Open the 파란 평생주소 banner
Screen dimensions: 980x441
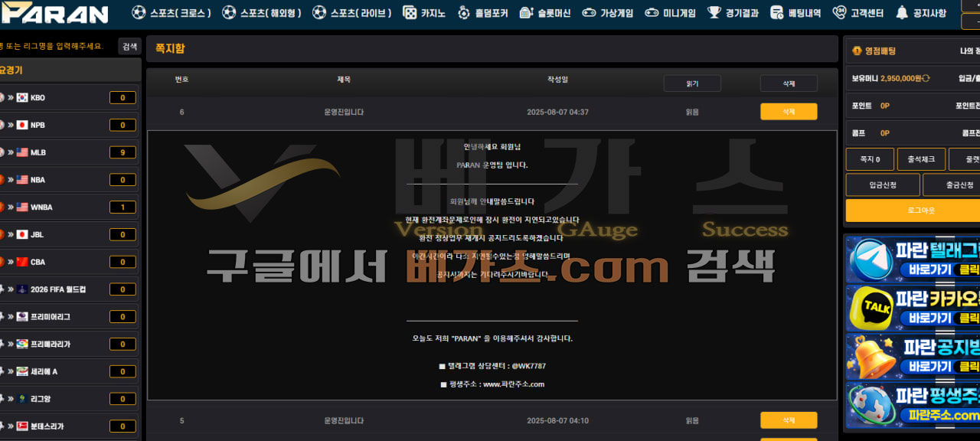(913, 406)
